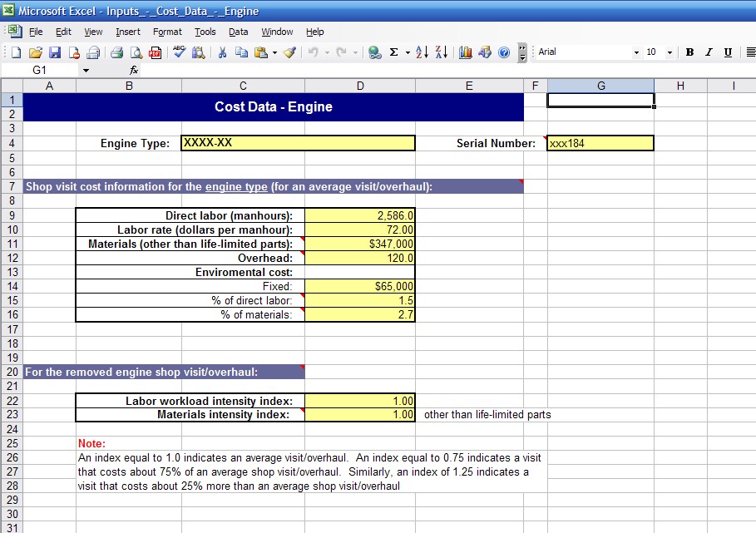The width and height of the screenshot is (756, 533).
Task: Click the AutoSum sigma icon
Action: pos(393,52)
